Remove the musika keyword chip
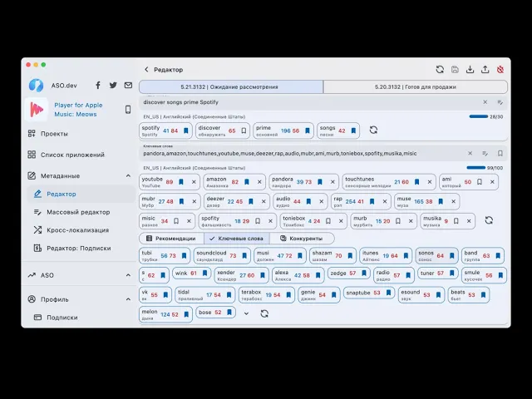532x399 pixels. click(469, 221)
